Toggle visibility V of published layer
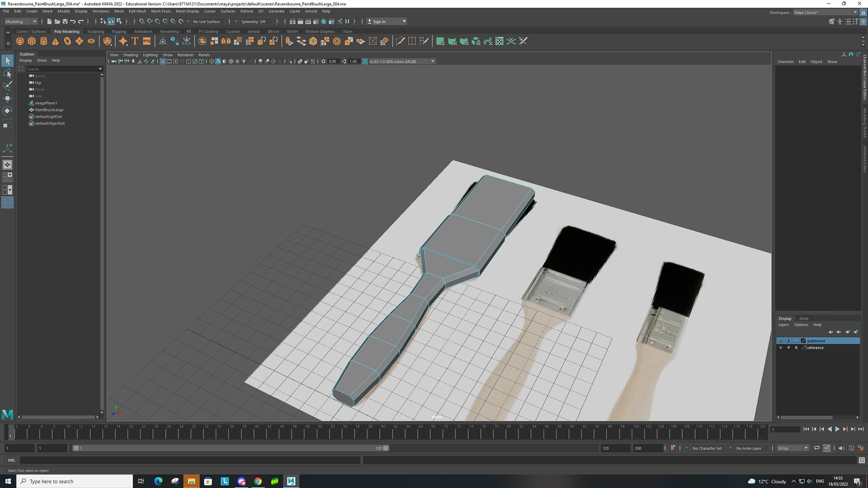This screenshot has width=868, height=488. pos(781,341)
